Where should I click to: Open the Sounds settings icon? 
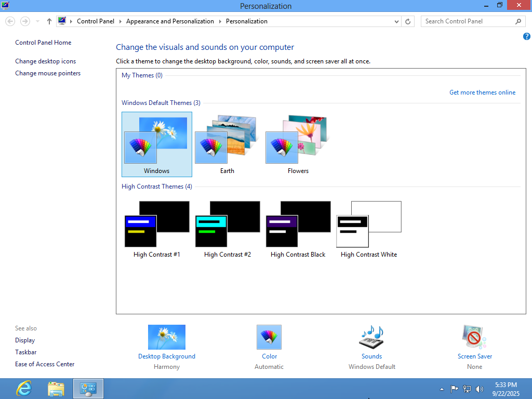pyautogui.click(x=371, y=337)
